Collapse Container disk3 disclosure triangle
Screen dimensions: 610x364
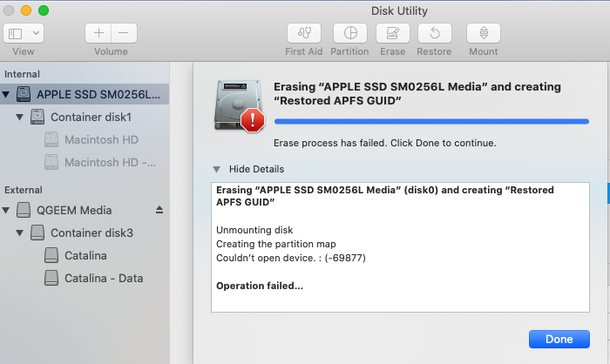coord(19,233)
